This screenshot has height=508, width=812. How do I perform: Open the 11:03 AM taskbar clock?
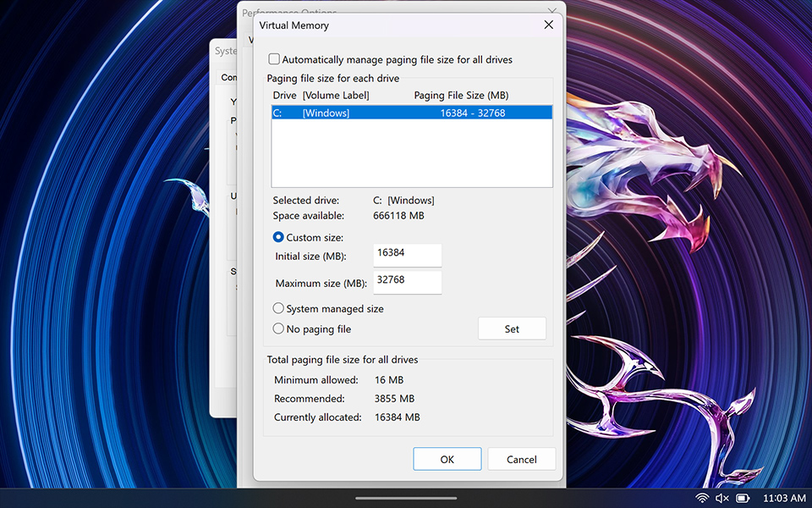tap(783, 499)
